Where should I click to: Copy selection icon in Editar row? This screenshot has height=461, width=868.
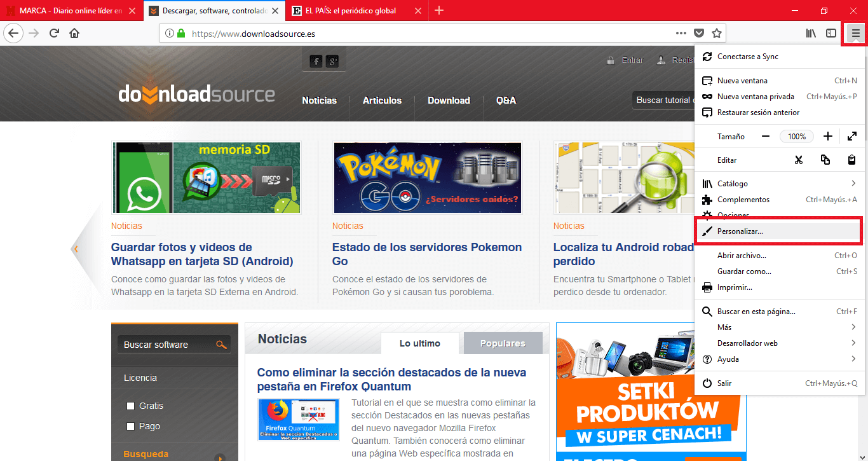click(825, 160)
